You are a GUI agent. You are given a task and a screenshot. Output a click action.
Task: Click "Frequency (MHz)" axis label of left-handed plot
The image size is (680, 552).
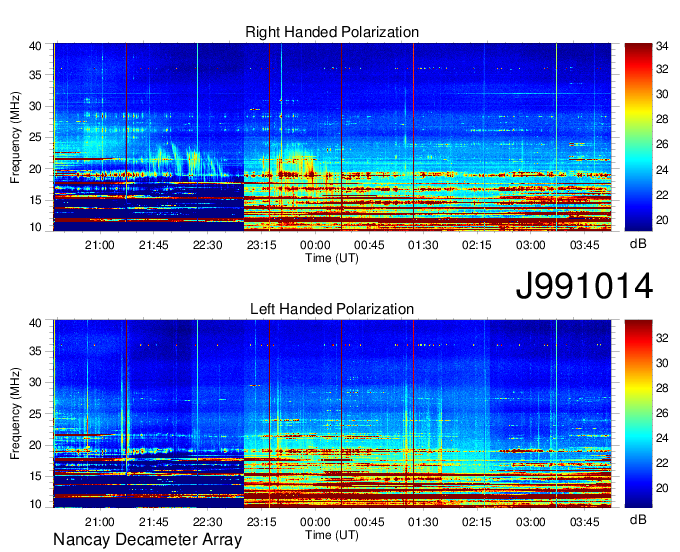click(15, 414)
